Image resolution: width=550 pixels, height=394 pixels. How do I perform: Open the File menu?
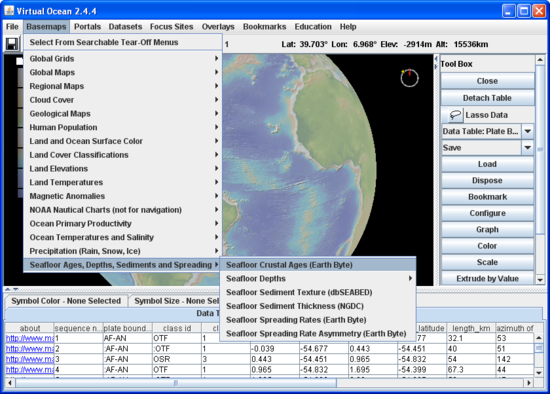pos(12,27)
